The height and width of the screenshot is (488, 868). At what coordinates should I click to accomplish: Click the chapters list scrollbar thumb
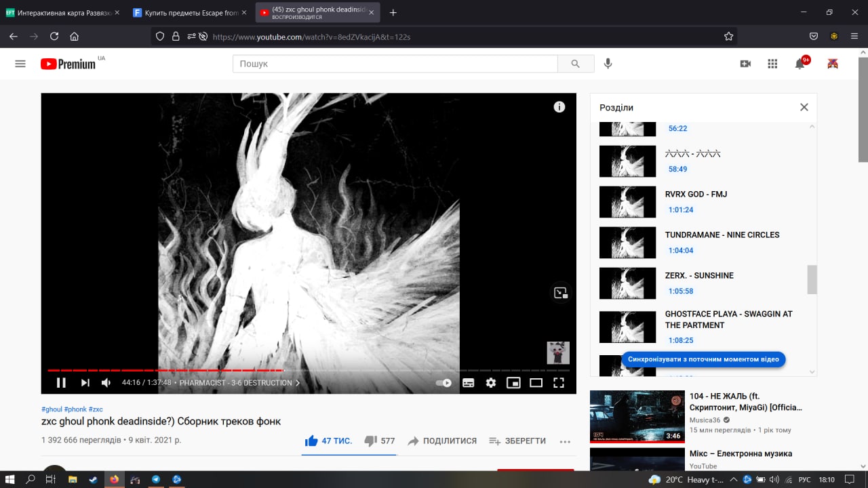tap(812, 279)
